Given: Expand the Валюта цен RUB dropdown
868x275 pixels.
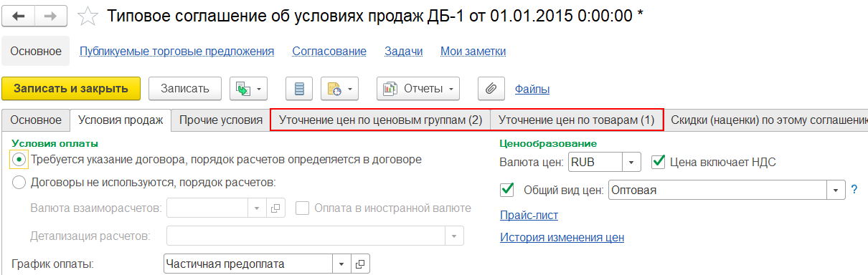Looking at the screenshot, I should coord(631,162).
